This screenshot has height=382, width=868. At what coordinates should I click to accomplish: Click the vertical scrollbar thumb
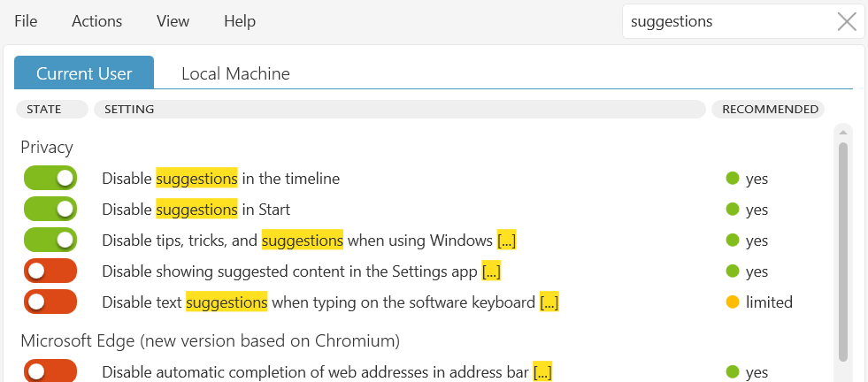tap(843, 252)
